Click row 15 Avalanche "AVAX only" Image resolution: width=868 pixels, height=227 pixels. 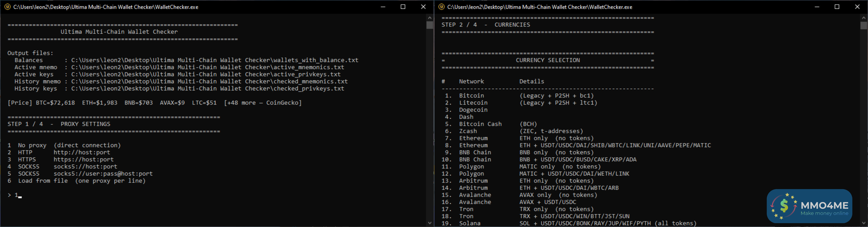(519, 195)
